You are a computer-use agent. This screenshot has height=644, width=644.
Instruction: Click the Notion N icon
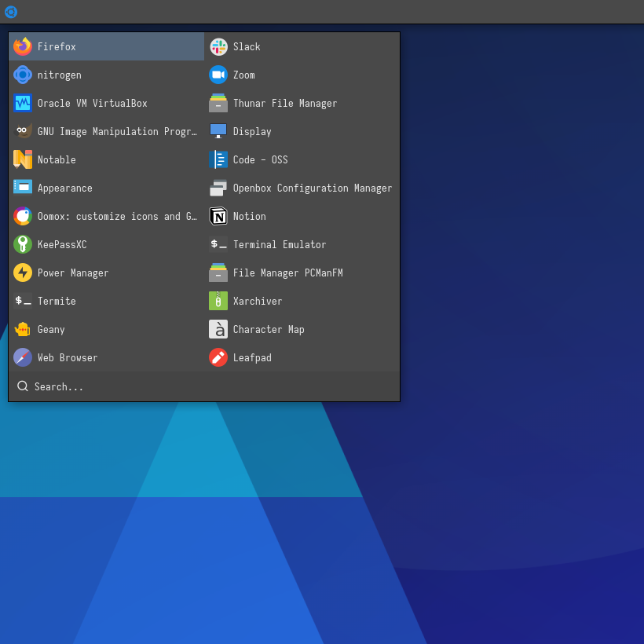[x=218, y=216]
